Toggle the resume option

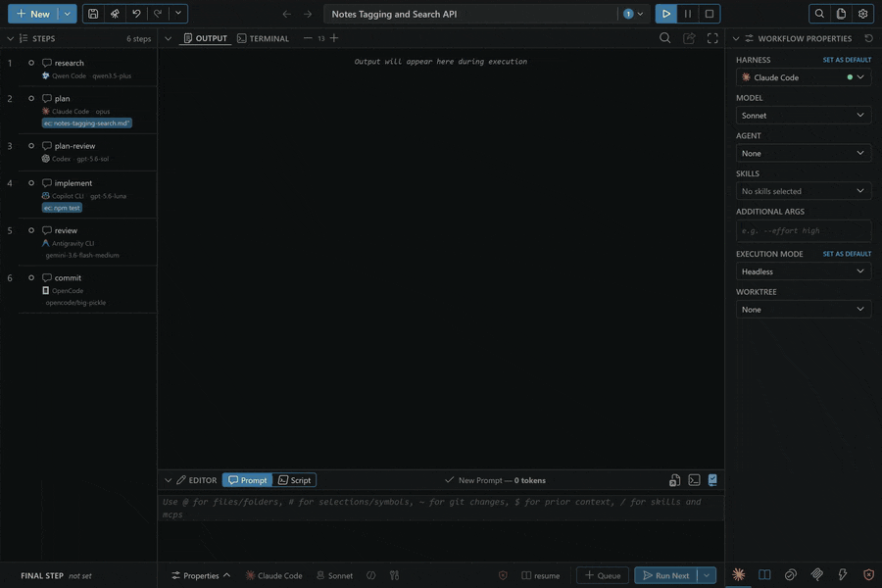(x=541, y=575)
